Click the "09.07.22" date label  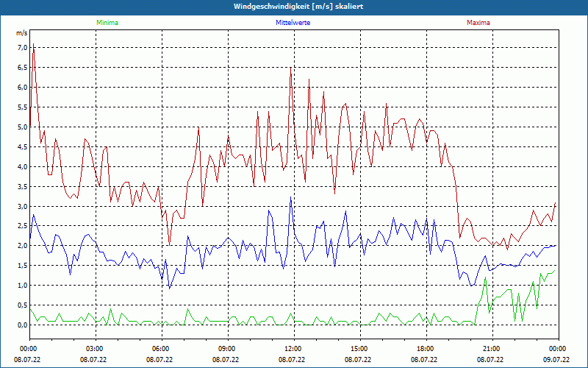[x=556, y=359]
